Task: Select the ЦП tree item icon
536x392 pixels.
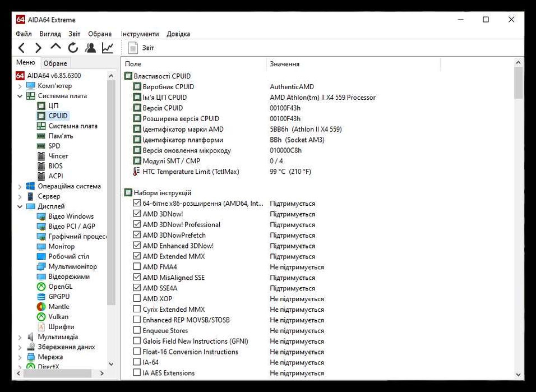Action: [x=41, y=105]
